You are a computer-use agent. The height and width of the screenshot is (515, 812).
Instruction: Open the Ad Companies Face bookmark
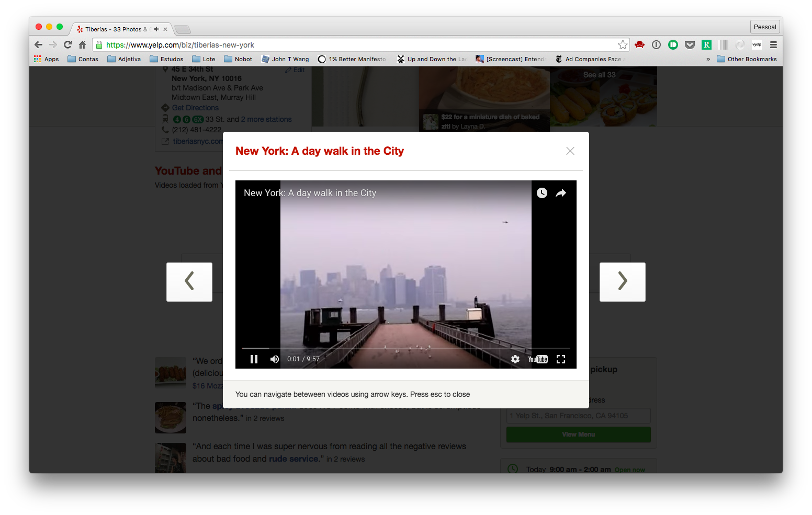click(590, 59)
